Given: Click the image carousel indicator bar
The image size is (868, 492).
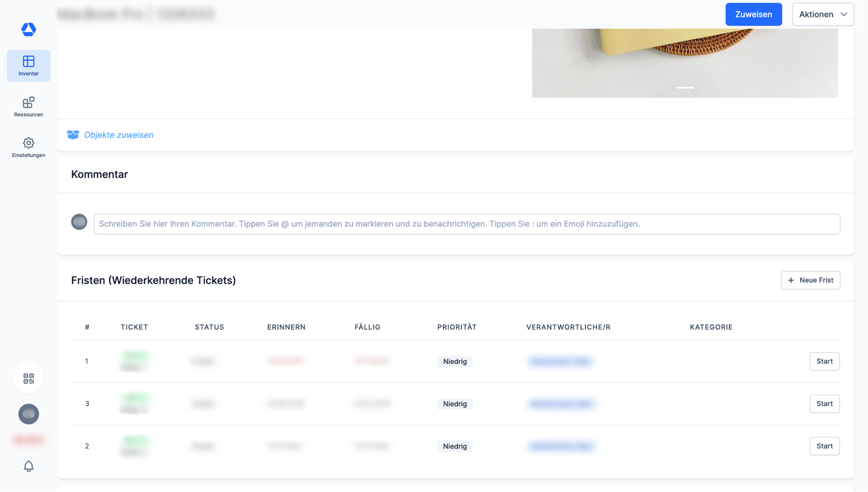Looking at the screenshot, I should point(684,88).
